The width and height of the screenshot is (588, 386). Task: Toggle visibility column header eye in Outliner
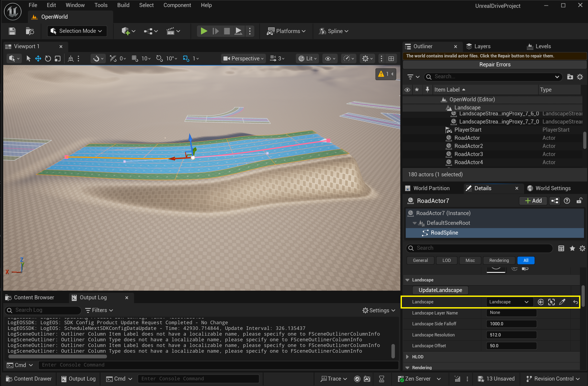point(407,90)
